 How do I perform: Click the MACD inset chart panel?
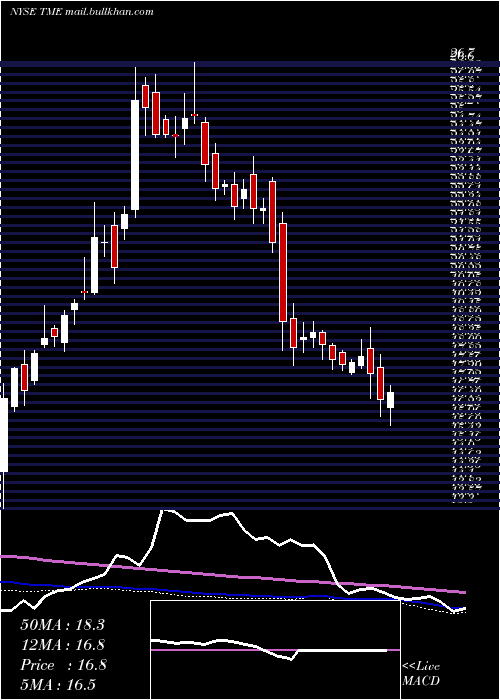click(x=275, y=650)
